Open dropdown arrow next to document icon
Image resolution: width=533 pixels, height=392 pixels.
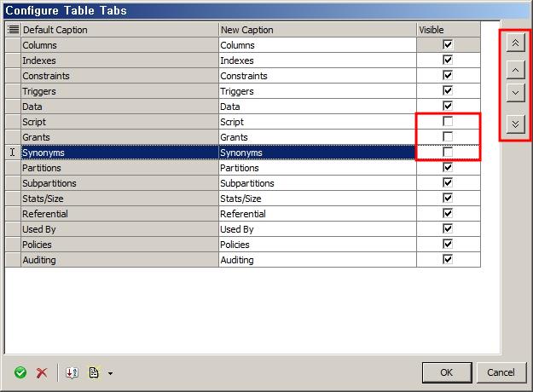(110, 373)
